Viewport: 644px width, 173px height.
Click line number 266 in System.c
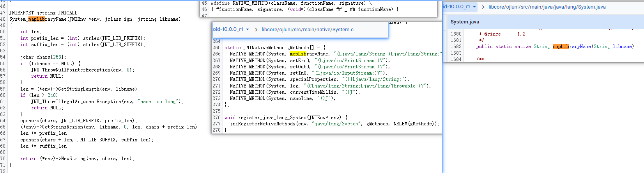(x=216, y=54)
